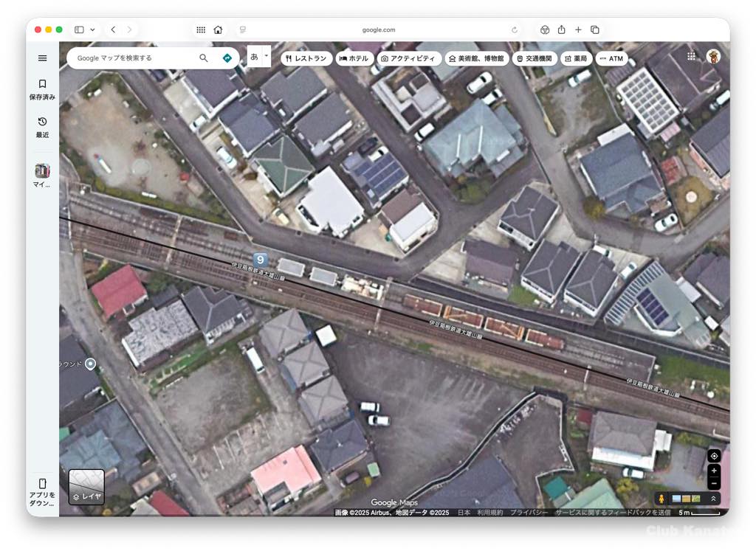756x551 pixels.
Task: Select the ホテル category chip
Action: (354, 58)
